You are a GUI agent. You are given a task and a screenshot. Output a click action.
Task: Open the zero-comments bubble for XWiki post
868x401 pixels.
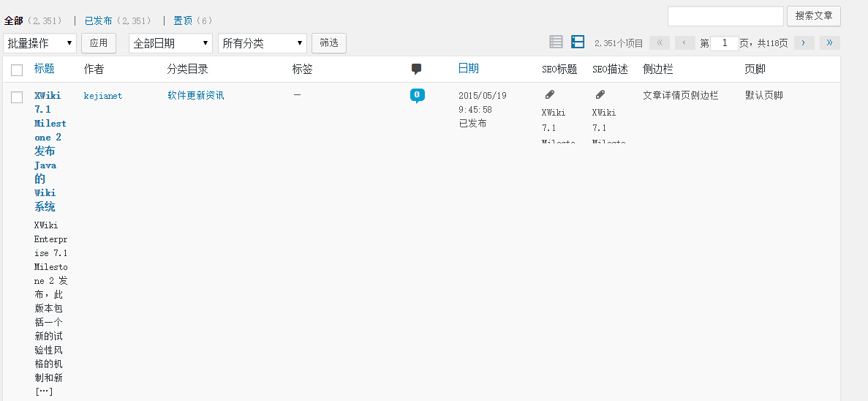coord(417,95)
